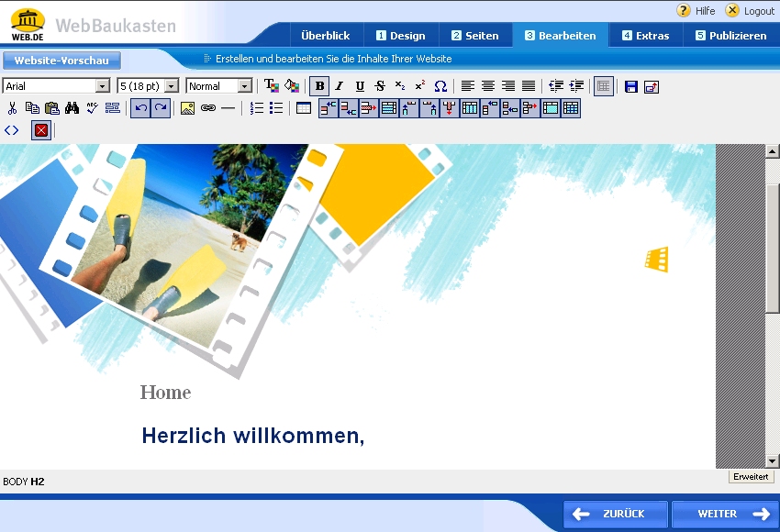Go to the 5 Publizieren tab
Image resolution: width=780 pixels, height=532 pixels.
pyautogui.click(x=730, y=36)
